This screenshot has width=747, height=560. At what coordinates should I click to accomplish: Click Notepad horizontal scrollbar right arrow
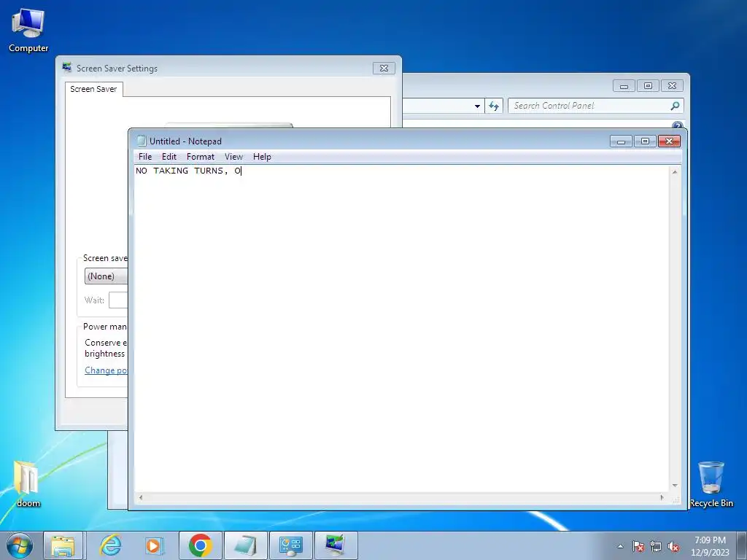point(662,497)
